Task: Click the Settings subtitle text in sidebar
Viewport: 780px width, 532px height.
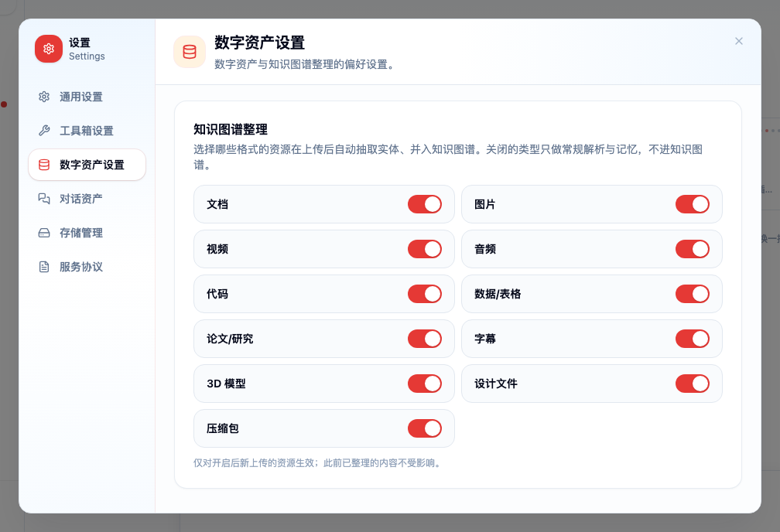Action: tap(87, 56)
